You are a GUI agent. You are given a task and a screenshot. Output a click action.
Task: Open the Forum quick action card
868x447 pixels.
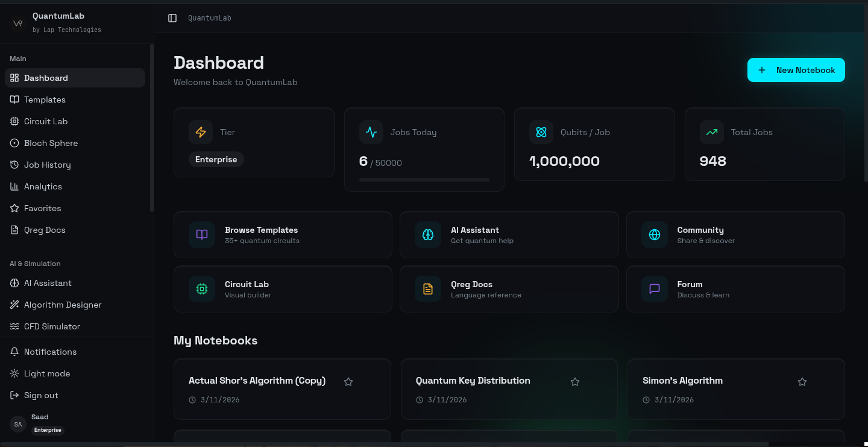pos(735,289)
